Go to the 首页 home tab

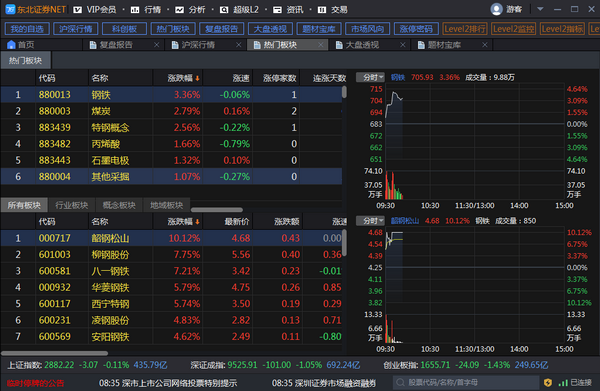pos(21,45)
